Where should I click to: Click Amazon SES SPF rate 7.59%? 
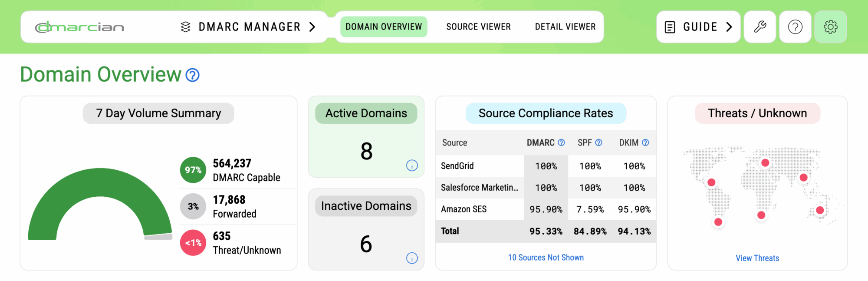click(590, 209)
